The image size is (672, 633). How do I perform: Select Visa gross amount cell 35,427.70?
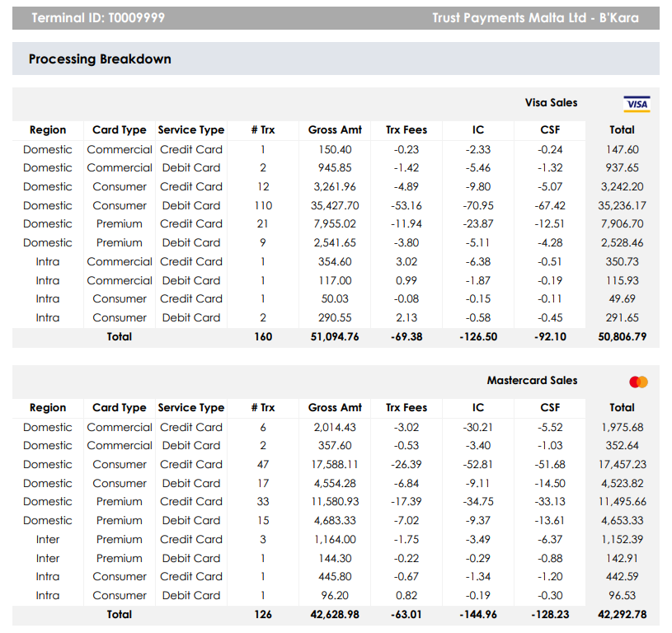[335, 205]
